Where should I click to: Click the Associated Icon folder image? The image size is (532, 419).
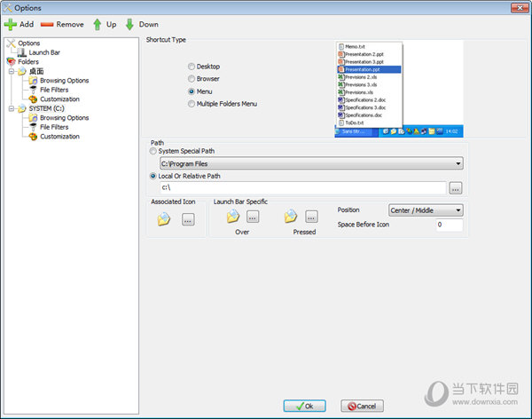(x=164, y=219)
